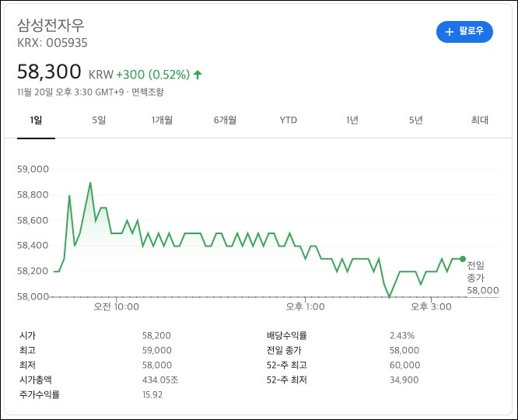Click the 58,400 y-axis label

click(x=33, y=245)
